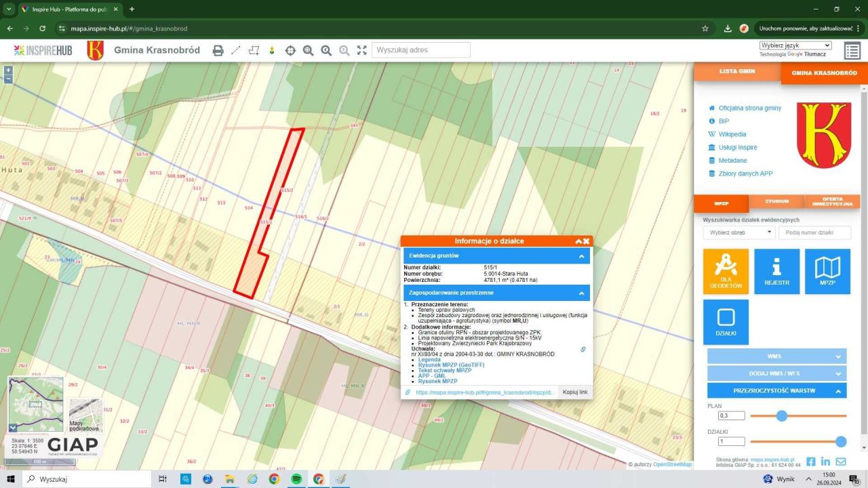Toggle the Działki layer tile
This screenshot has height=488, width=868.
(x=726, y=322)
